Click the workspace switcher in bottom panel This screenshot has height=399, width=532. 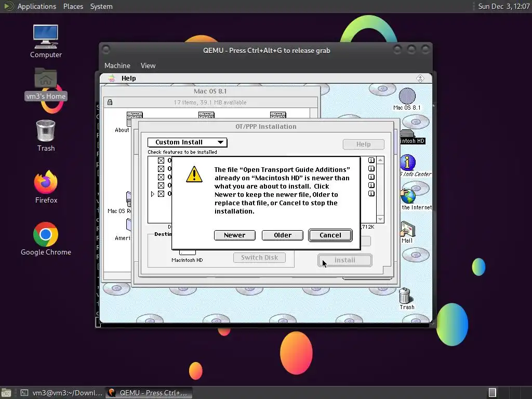pos(493,393)
